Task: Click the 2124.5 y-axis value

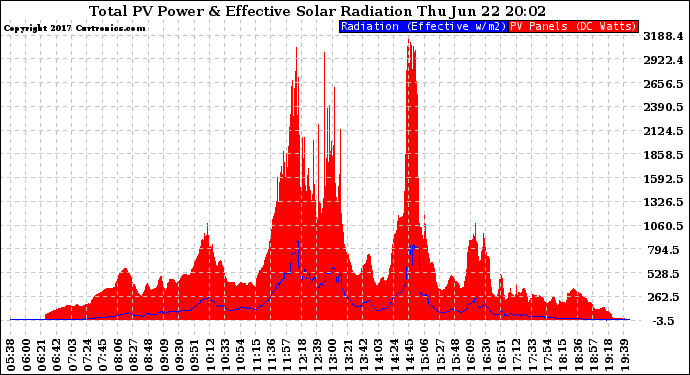Action: [x=663, y=131]
